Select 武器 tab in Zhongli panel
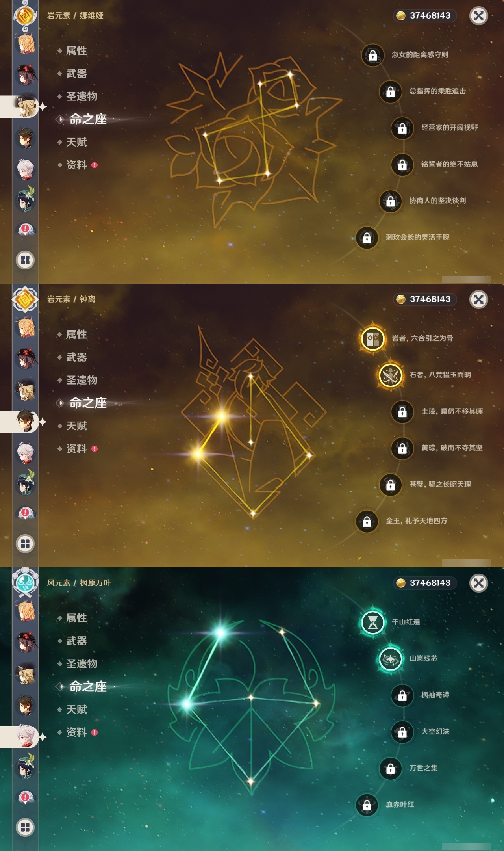Viewport: 504px width, 851px height. pos(76,357)
